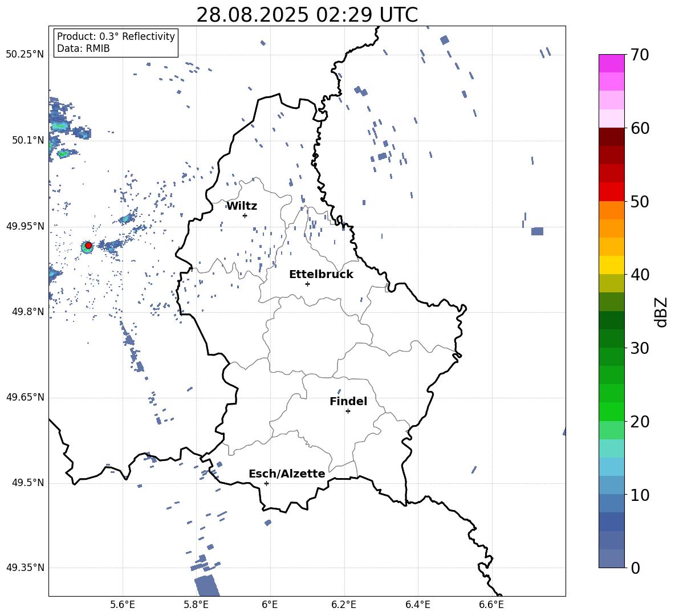The image size is (675, 616).
Task: Click the 49.65°N latitude label
Action: (x=25, y=397)
